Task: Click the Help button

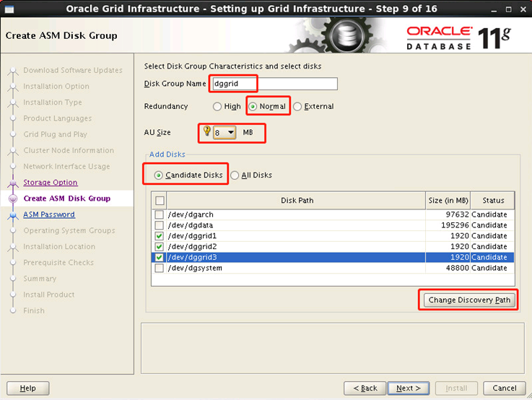Action: click(x=28, y=388)
